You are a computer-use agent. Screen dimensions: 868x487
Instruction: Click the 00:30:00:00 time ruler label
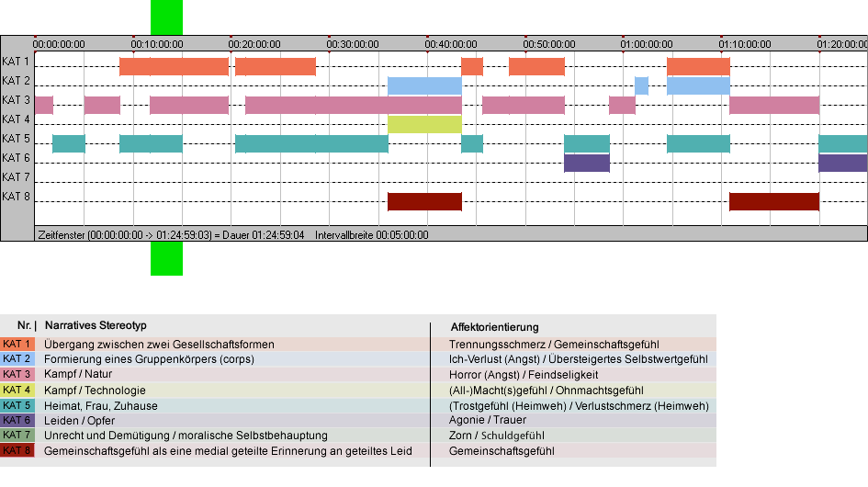click(x=353, y=44)
